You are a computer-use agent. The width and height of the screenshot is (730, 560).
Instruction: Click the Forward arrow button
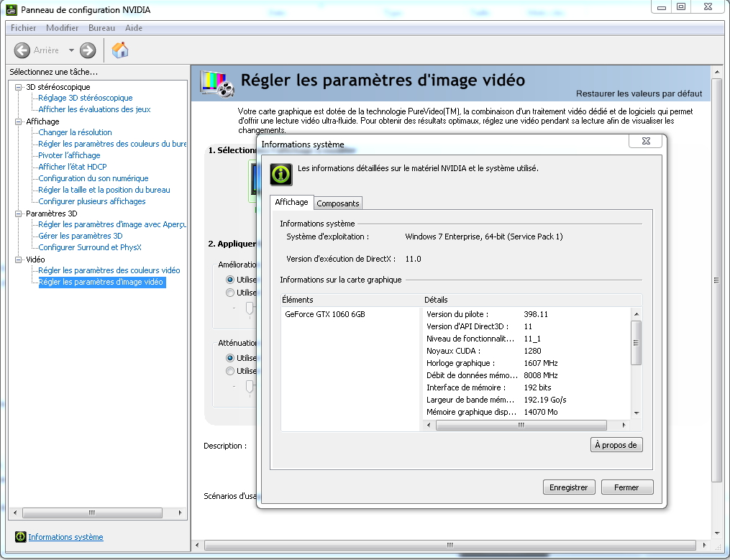[88, 50]
